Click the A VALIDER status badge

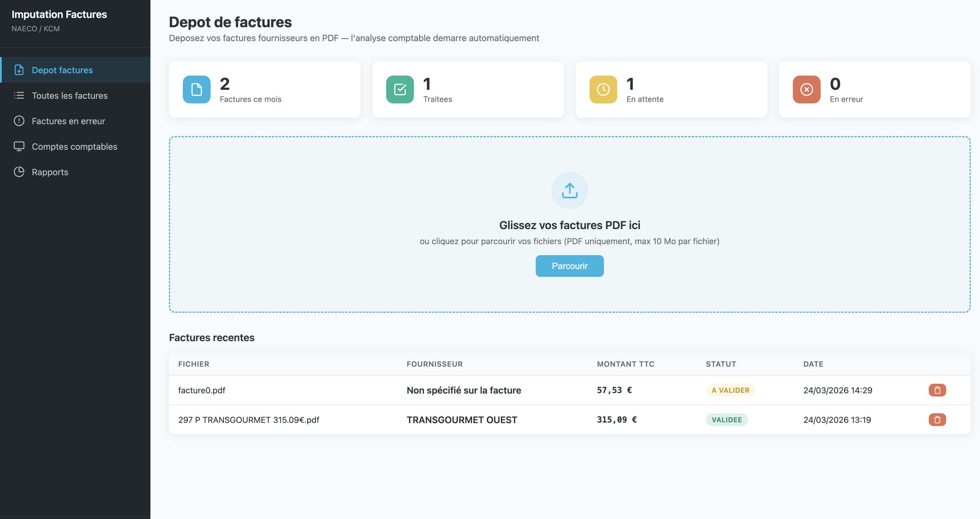coord(730,390)
